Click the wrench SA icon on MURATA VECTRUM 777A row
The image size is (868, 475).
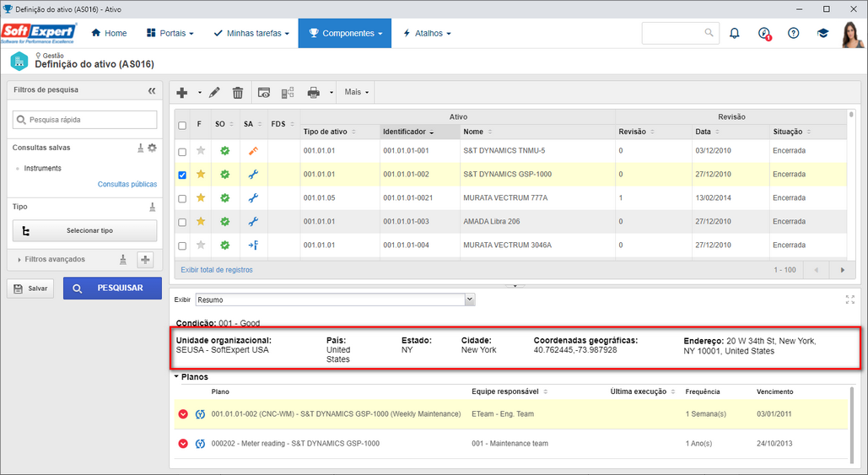pos(253,197)
